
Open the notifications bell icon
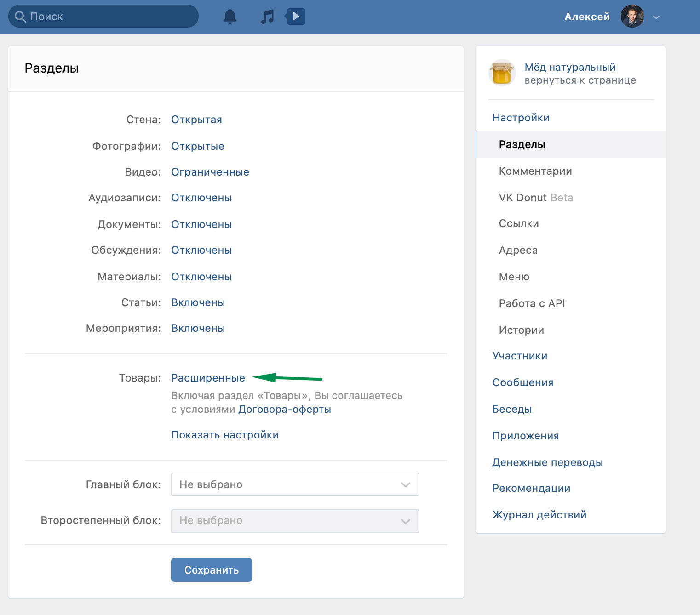[x=230, y=17]
